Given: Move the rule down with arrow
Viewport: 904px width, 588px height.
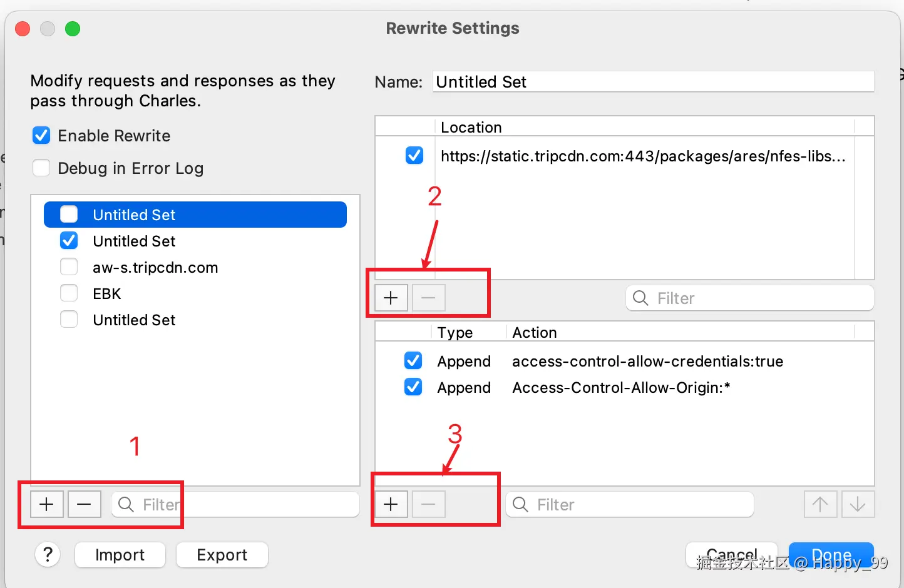Looking at the screenshot, I should coord(858,504).
